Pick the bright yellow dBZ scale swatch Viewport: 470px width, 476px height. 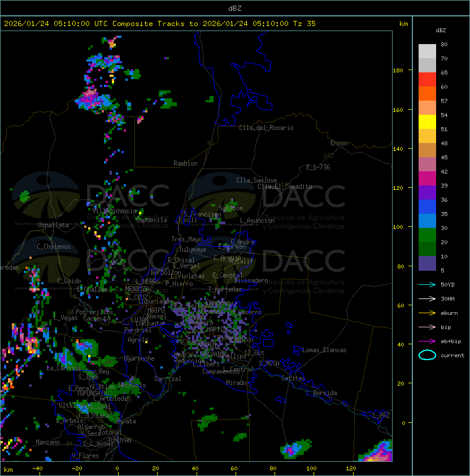[x=427, y=122]
